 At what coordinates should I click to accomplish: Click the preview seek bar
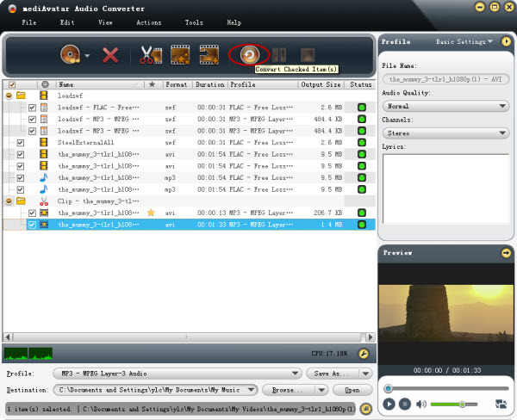pos(446,388)
